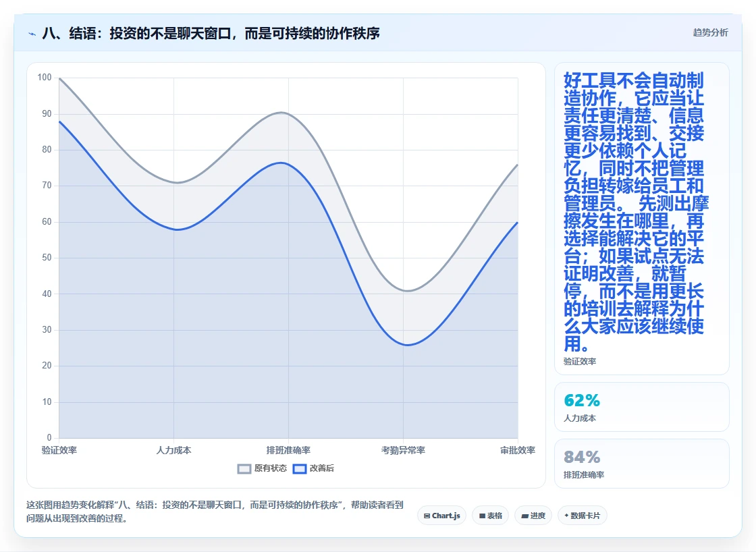
Task: Click the icon inside the 进度 chip
Action: coord(524,516)
